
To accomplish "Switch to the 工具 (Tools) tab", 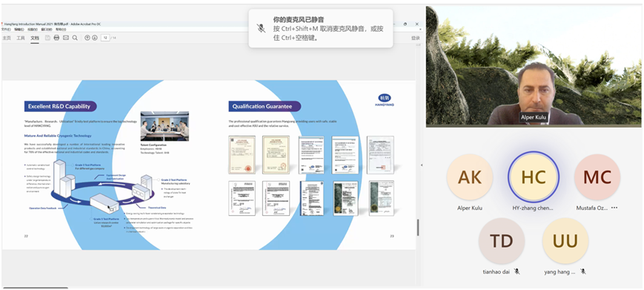I will (x=21, y=38).
